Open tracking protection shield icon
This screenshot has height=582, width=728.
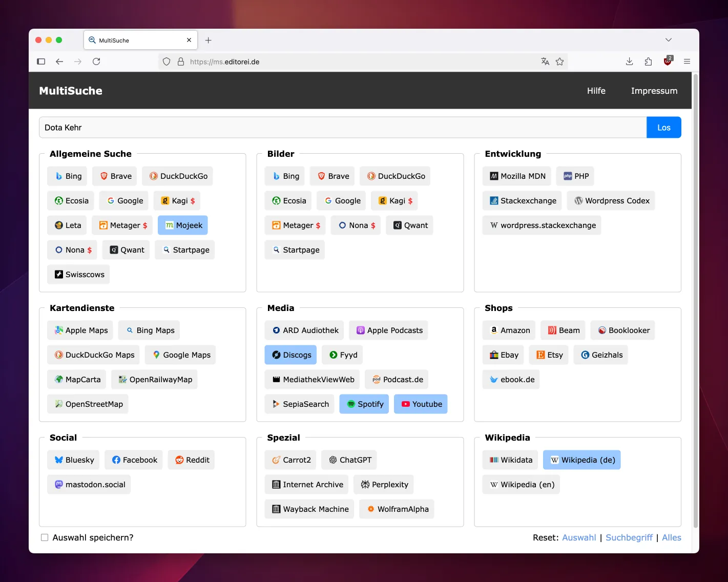coord(167,61)
